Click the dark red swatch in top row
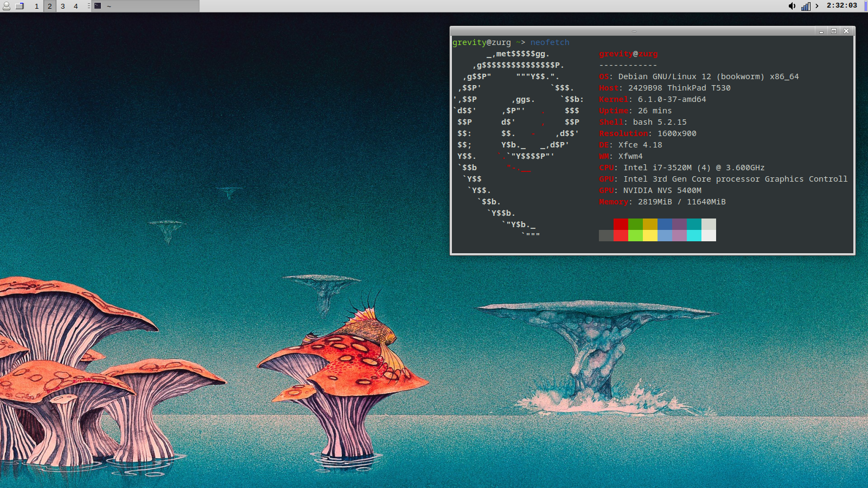Viewport: 868px width, 488px height. (621, 224)
